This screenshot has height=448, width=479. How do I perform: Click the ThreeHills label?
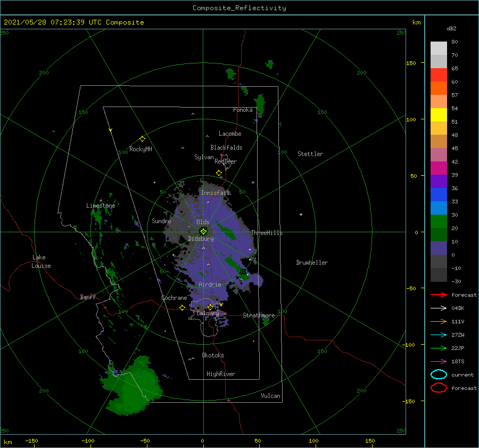pyautogui.click(x=267, y=233)
